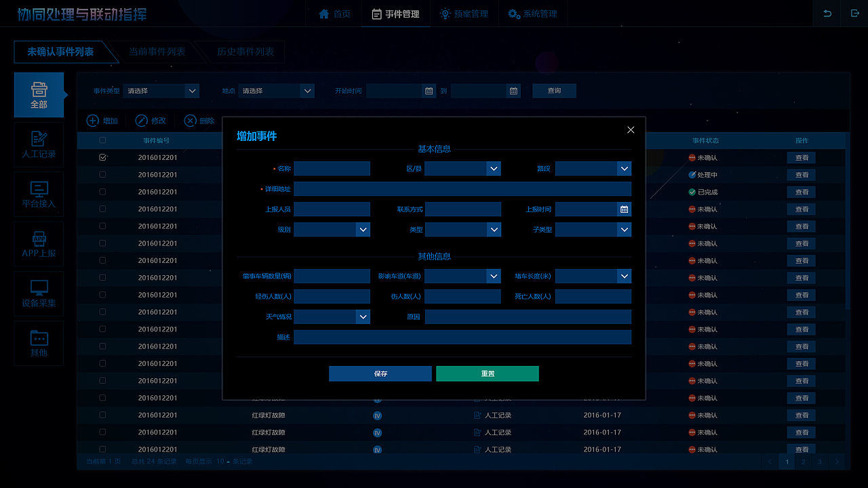Open 系统管理 tab
The width and height of the screenshot is (868, 488).
coord(532,14)
